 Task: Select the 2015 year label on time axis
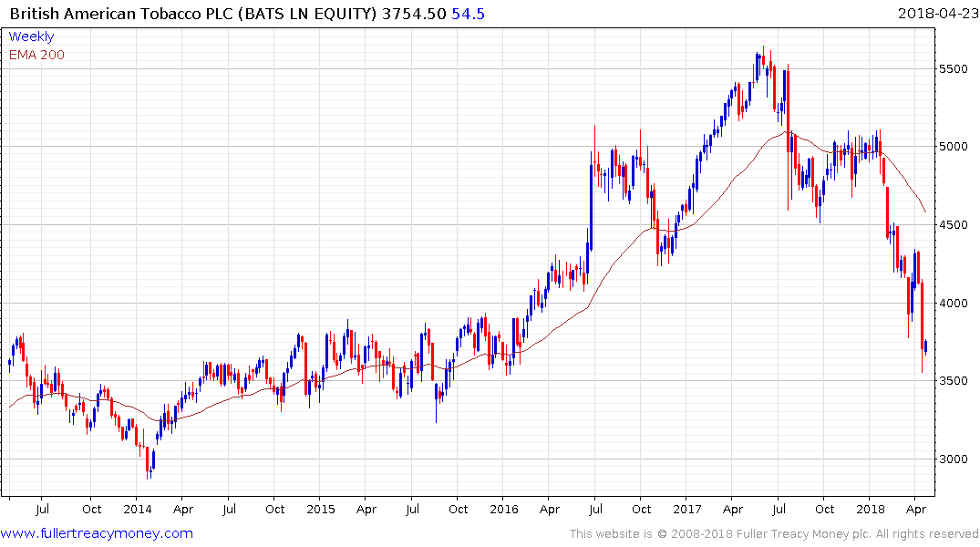(321, 509)
